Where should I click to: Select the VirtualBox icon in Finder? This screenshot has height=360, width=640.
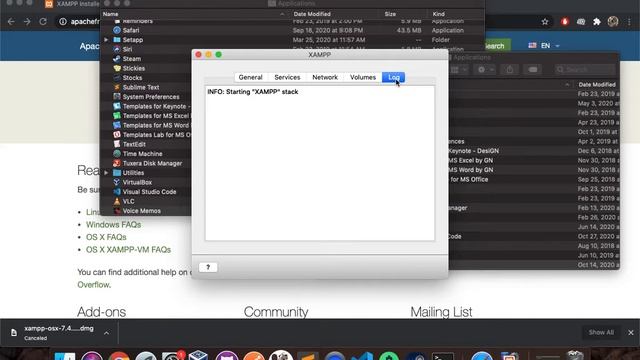117,182
